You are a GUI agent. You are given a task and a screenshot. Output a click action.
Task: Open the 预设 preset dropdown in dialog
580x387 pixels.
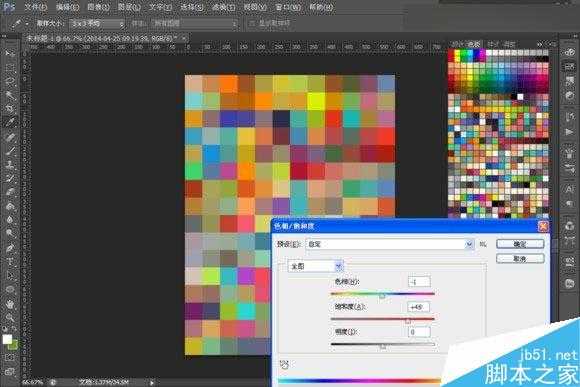point(390,244)
